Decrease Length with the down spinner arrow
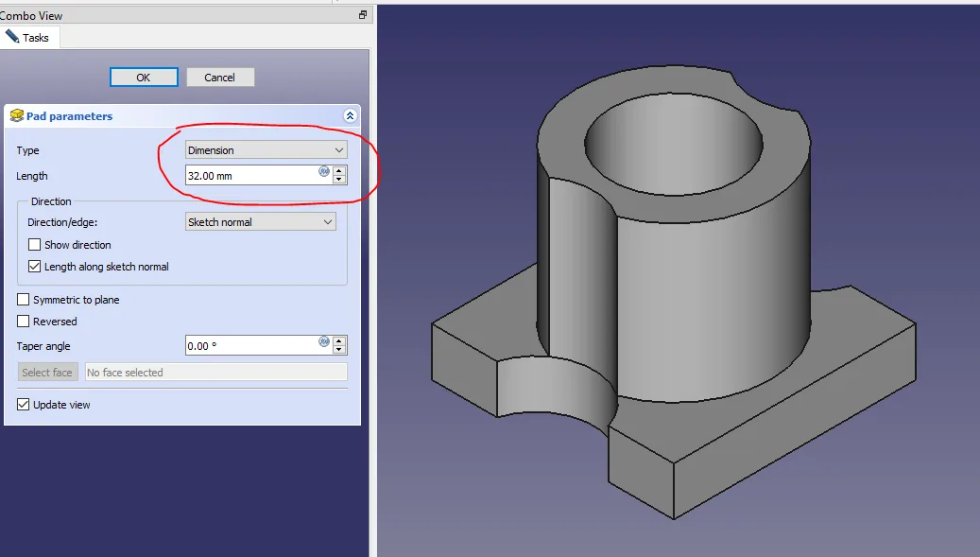The image size is (980, 557). pyautogui.click(x=339, y=180)
